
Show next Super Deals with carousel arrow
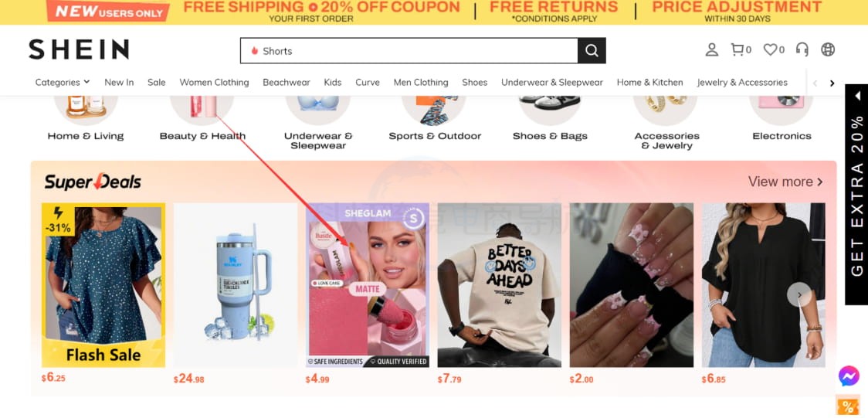(x=799, y=294)
